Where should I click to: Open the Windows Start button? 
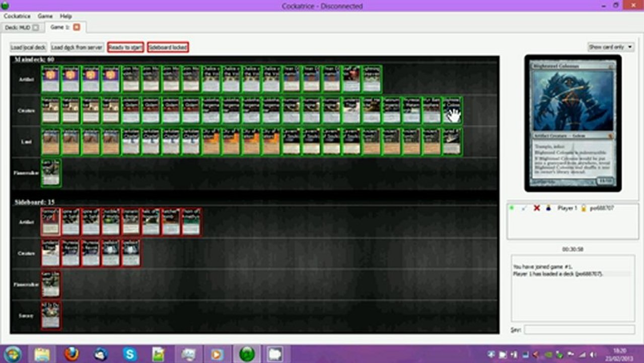[12, 354]
